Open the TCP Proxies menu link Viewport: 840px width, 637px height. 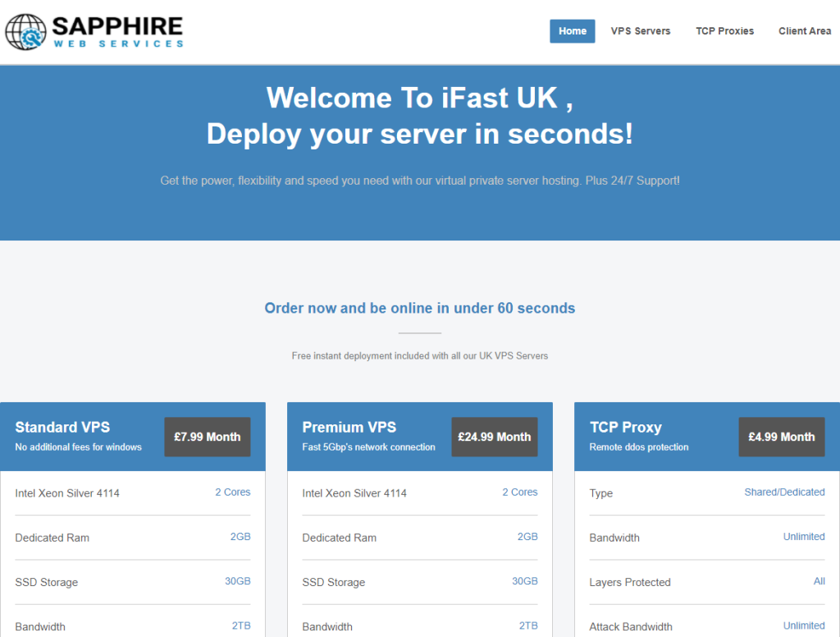point(724,31)
